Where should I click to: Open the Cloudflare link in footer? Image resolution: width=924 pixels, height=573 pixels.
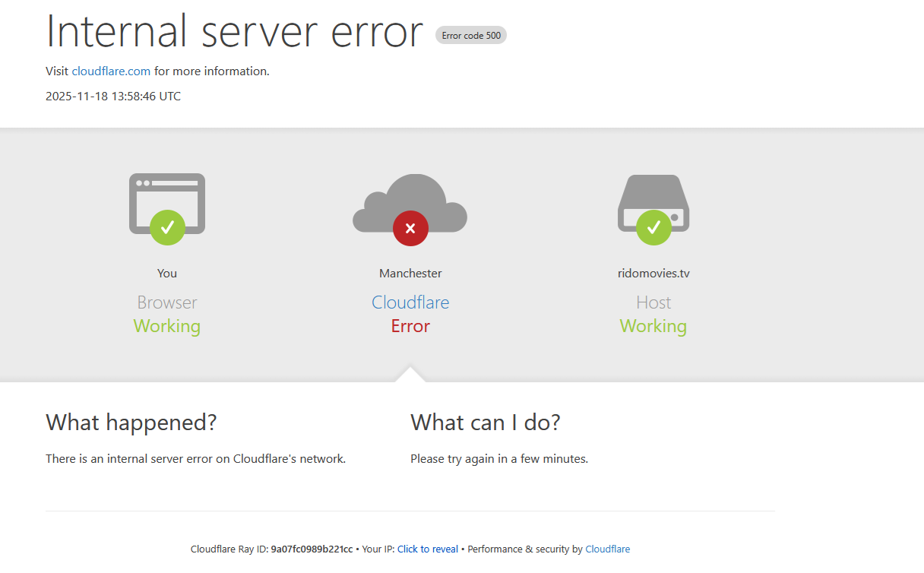pyautogui.click(x=607, y=549)
